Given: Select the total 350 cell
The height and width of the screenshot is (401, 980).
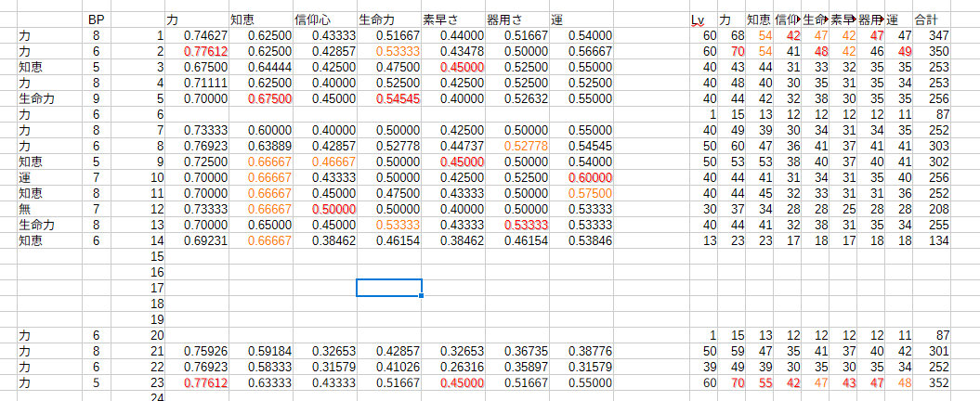Looking at the screenshot, I should pos(932,51).
